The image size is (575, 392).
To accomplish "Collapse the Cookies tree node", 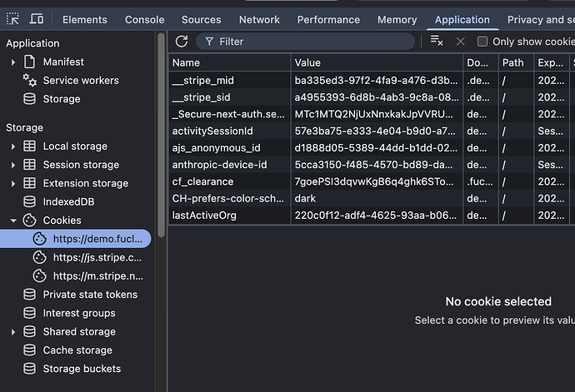I will [13, 221].
